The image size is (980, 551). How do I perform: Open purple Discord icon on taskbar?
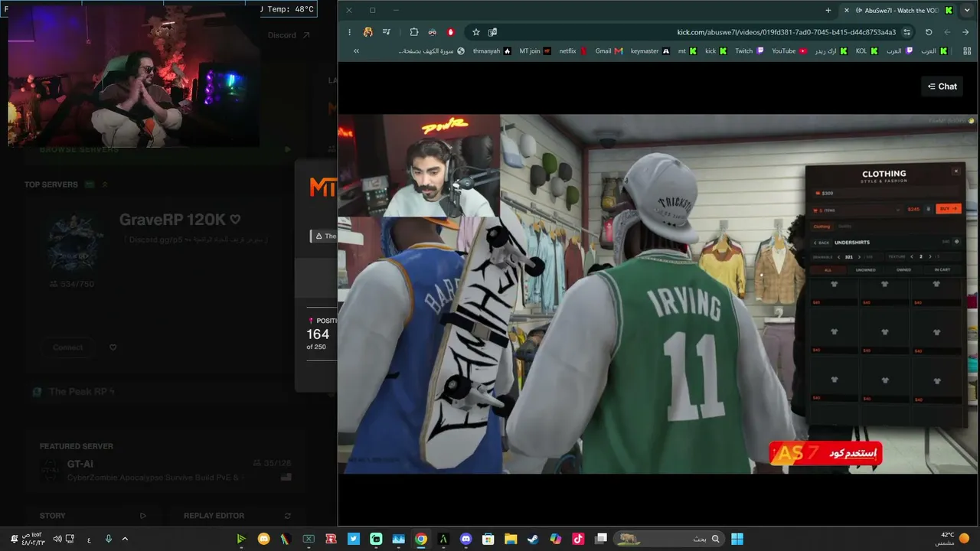point(465,539)
